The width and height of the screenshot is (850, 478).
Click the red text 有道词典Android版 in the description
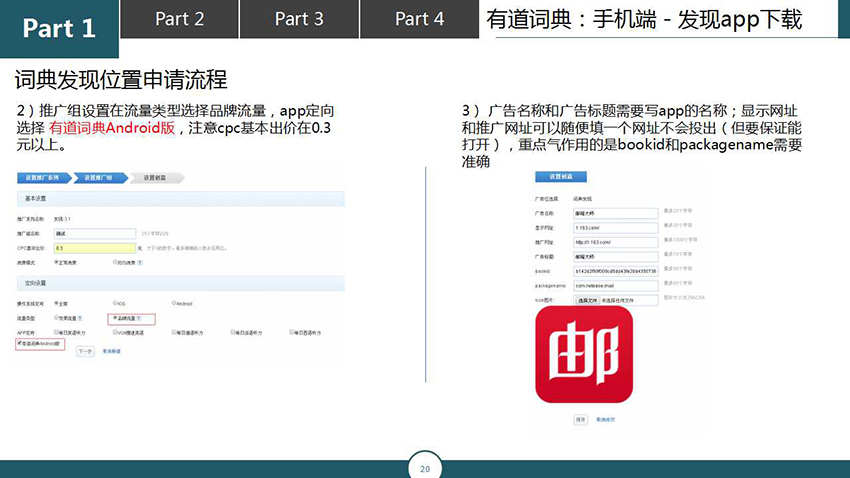(112, 128)
